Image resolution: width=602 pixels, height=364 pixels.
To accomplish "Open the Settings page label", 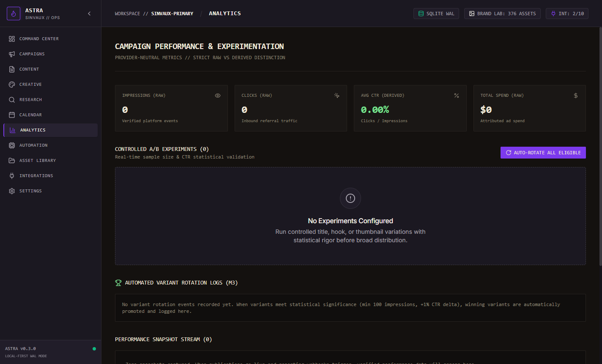I will coord(30,191).
